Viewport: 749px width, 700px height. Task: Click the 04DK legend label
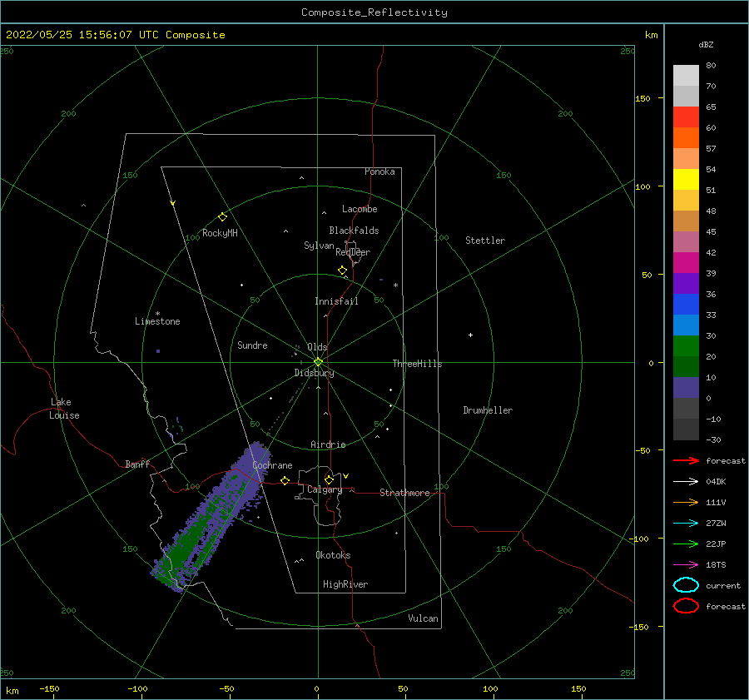coord(716,482)
